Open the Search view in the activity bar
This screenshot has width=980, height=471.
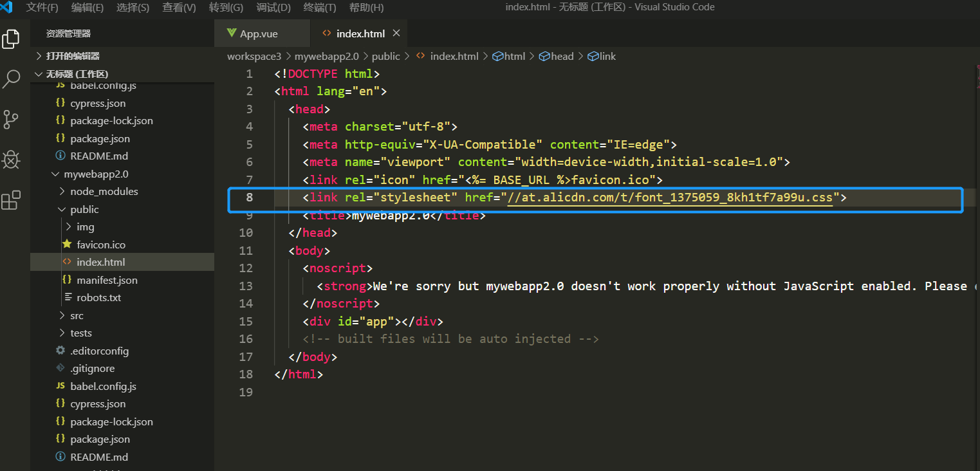pos(11,79)
